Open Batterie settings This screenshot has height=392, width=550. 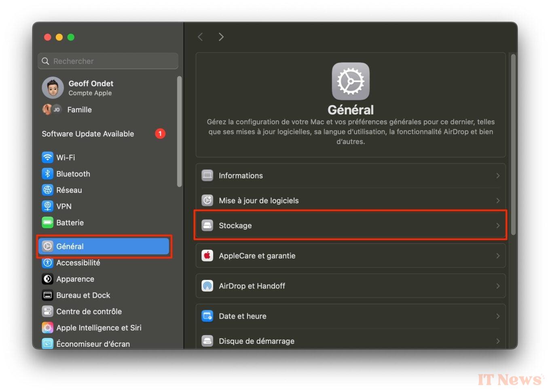70,222
